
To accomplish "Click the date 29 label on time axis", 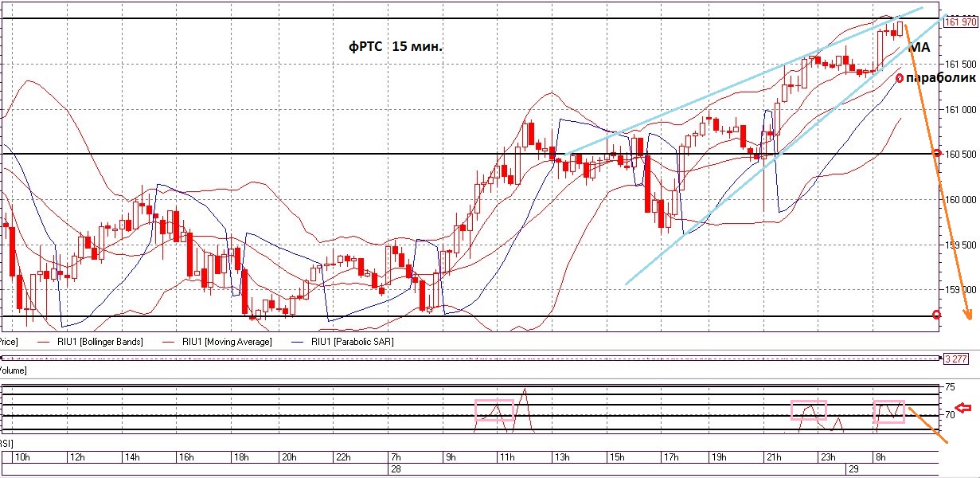I will (x=853, y=470).
